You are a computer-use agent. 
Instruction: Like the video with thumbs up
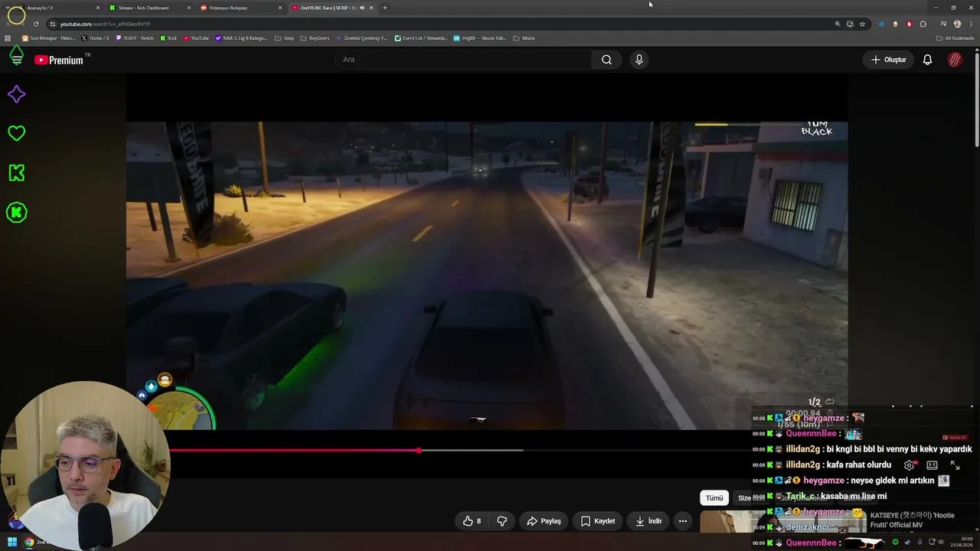[472, 521]
